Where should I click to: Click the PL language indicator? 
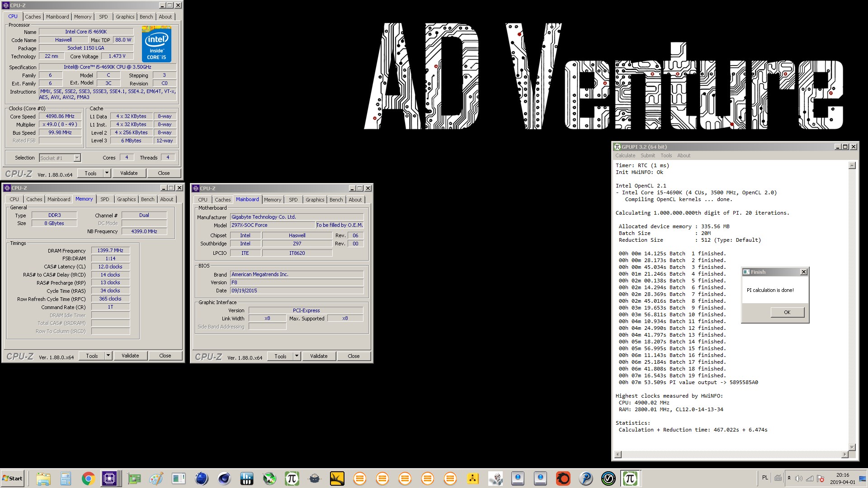[765, 478]
